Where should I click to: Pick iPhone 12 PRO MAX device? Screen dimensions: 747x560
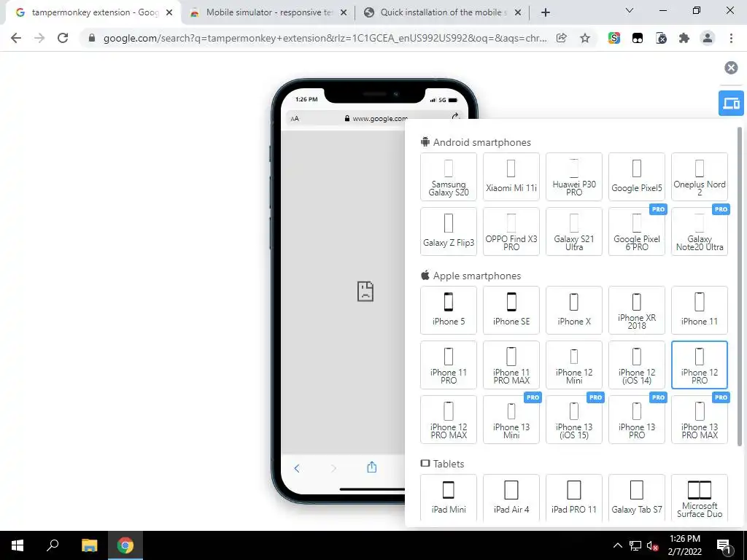point(449,419)
